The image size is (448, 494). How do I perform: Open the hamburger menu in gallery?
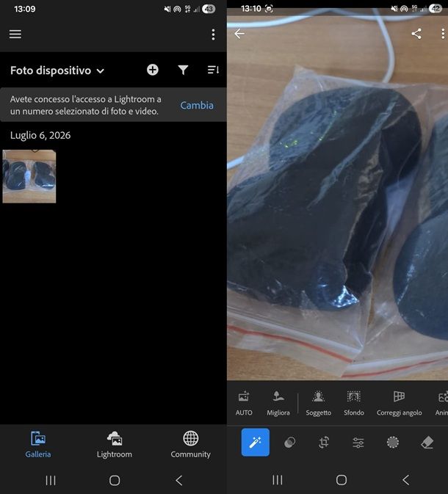15,34
